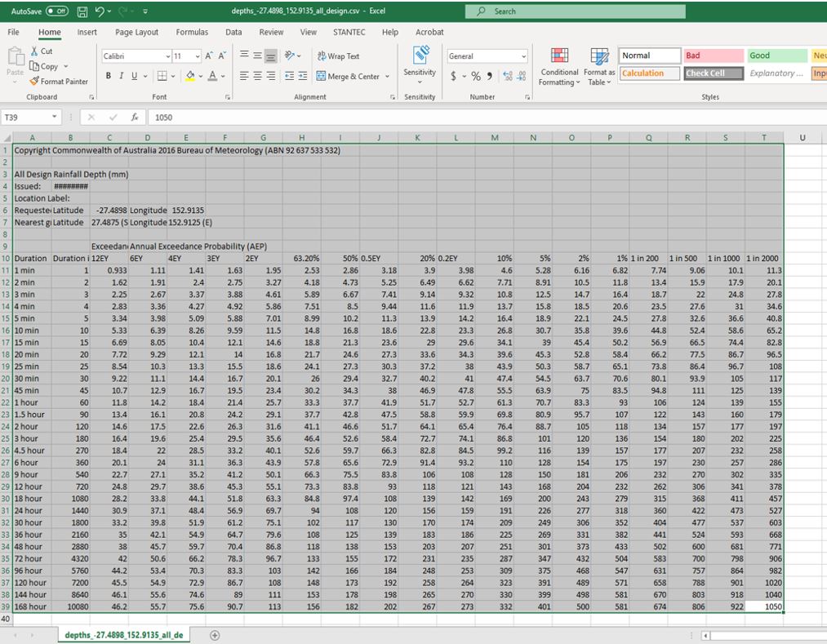Apply Accounting dollar number format

click(454, 76)
